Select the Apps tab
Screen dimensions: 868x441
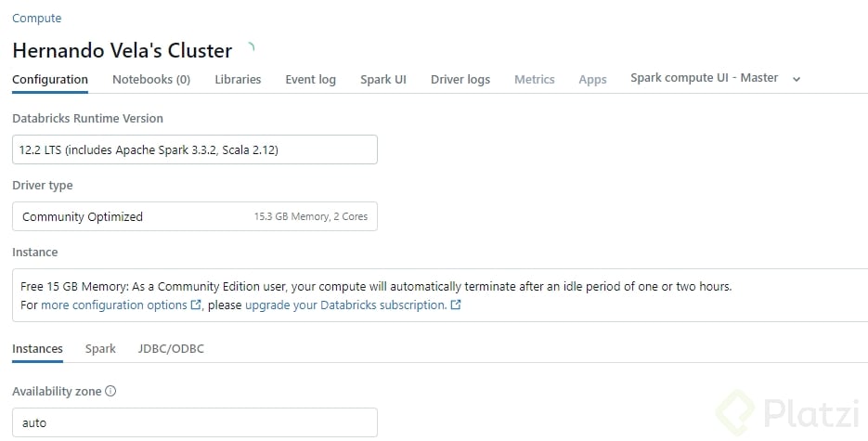(592, 80)
